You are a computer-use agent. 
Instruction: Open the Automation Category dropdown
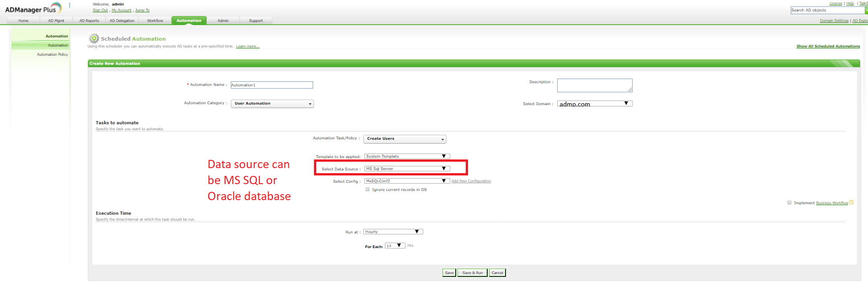click(272, 104)
